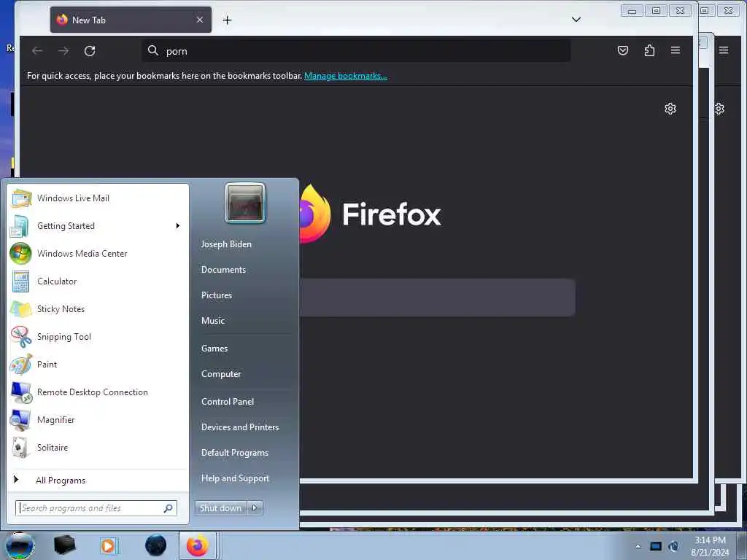
Task: Open the dark globe browser taskbar icon
Action: coord(155,545)
